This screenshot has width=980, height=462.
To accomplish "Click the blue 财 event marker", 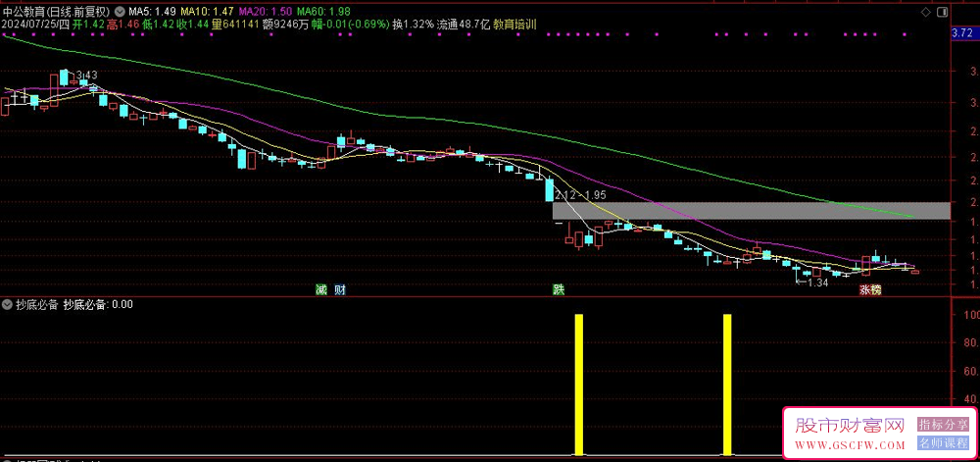I will 341,289.
